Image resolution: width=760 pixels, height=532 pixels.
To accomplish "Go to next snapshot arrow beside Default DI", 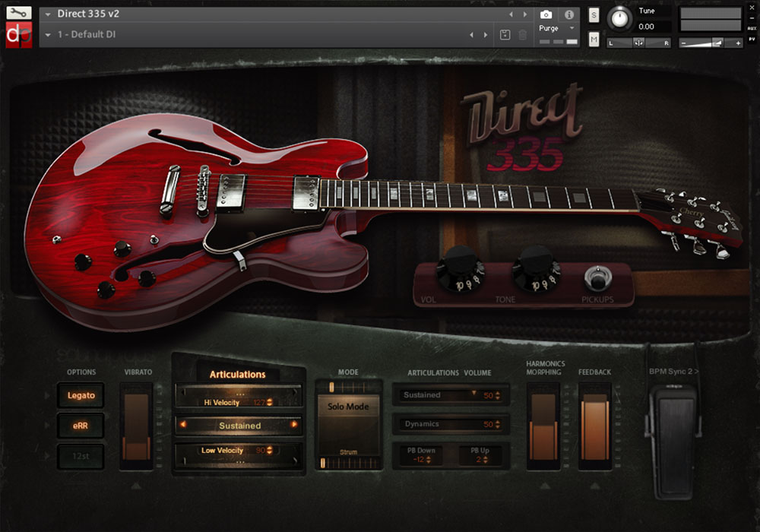I will click(x=486, y=35).
